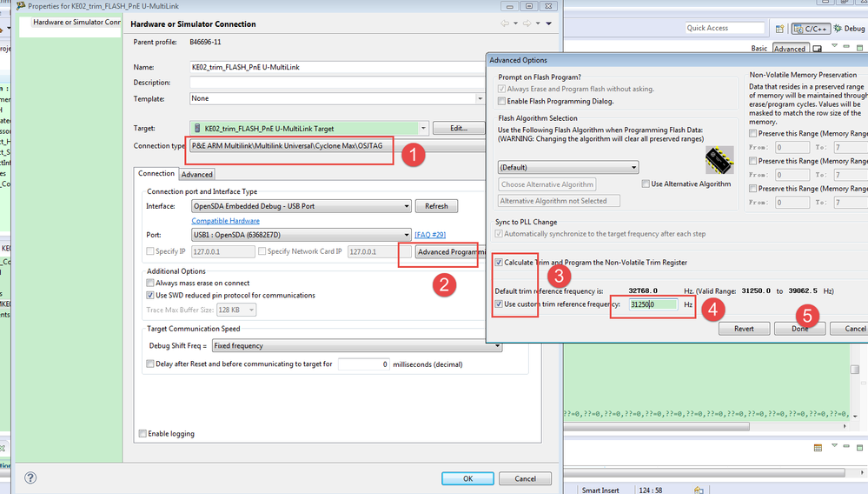This screenshot has width=868, height=494.
Task: Select the Advanced tab in Properties dialog
Action: (196, 175)
